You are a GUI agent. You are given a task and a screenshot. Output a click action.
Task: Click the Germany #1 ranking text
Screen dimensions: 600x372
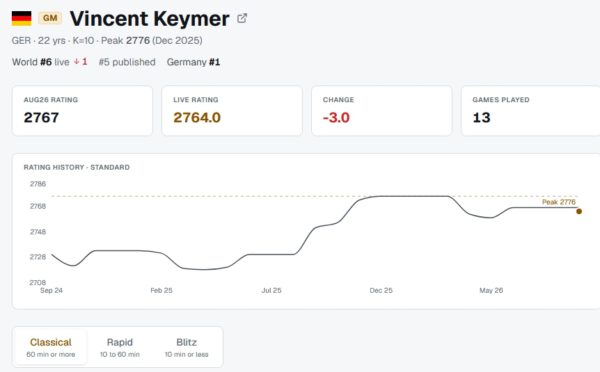coord(193,62)
